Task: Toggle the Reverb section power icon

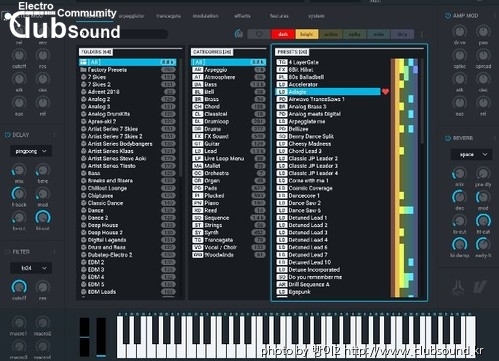Action: [448, 138]
